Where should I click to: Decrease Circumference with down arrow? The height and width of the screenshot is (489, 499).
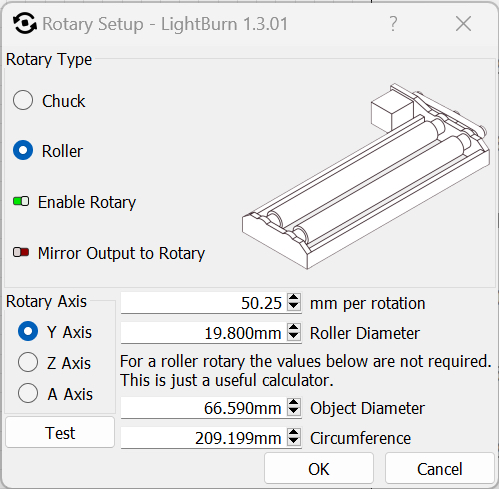pyautogui.click(x=294, y=442)
